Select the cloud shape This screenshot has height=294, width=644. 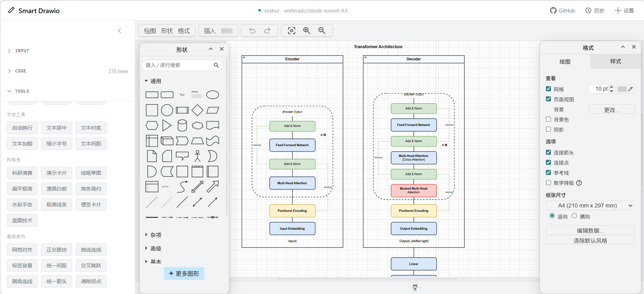point(197,126)
